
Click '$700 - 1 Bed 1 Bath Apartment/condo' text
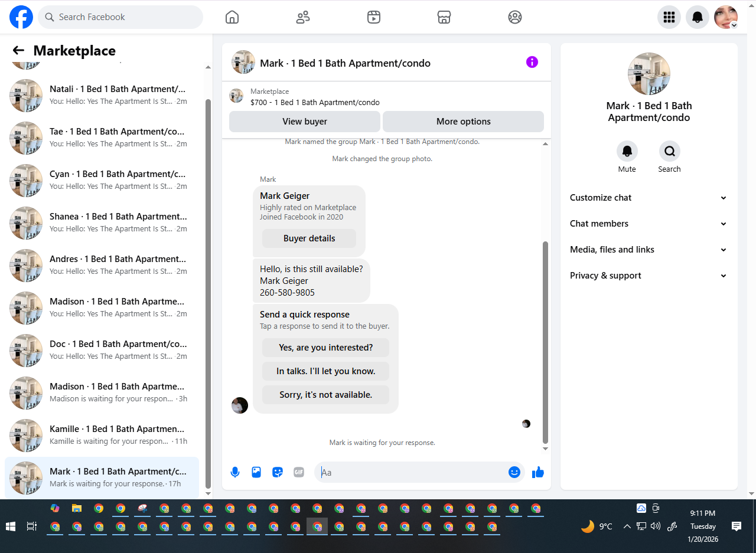coord(315,102)
